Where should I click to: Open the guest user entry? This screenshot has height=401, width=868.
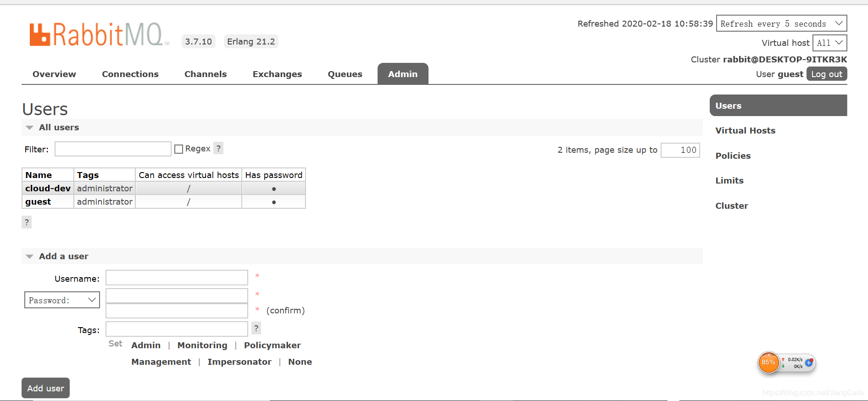click(x=38, y=201)
